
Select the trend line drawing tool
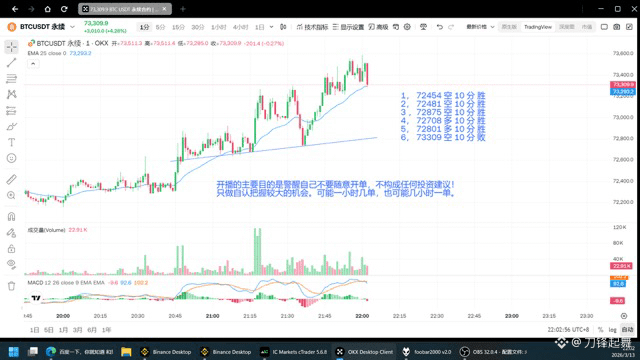click(11, 62)
